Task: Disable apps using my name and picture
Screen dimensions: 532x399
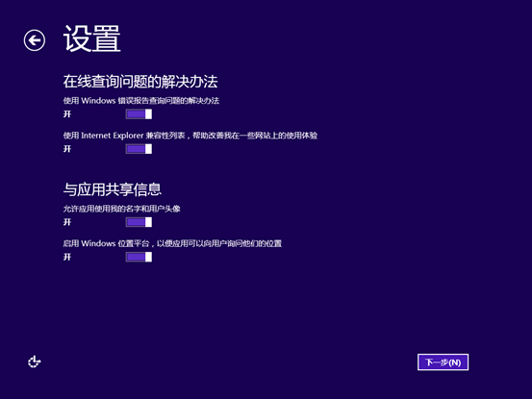Action: 139,222
